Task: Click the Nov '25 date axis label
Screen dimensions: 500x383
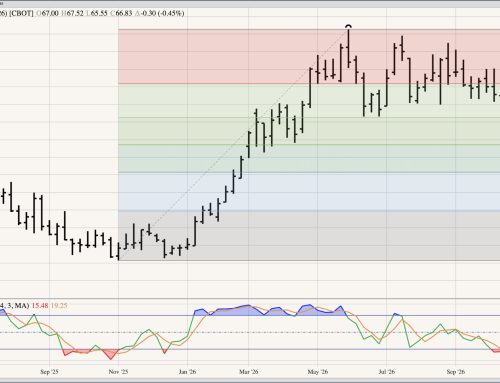Action: 118,372
